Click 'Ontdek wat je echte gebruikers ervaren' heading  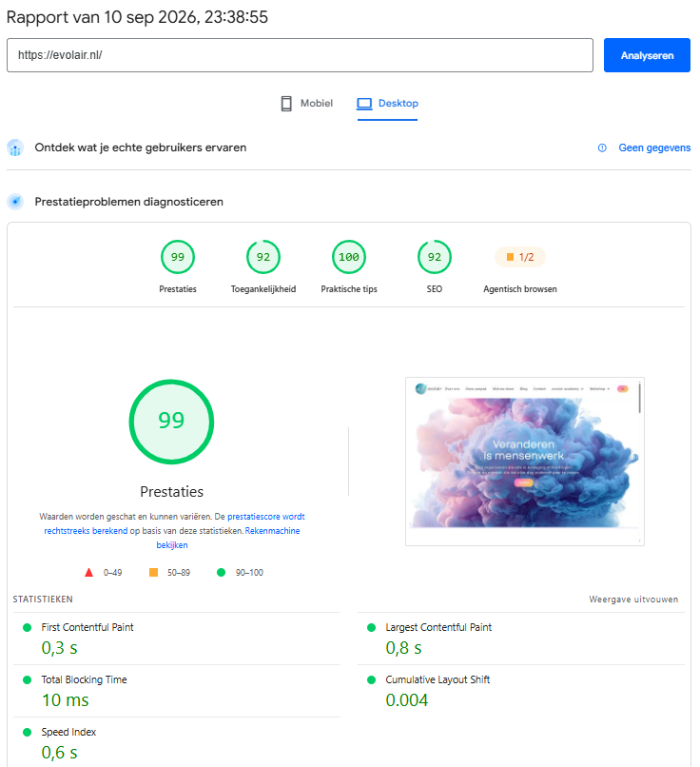point(141,147)
